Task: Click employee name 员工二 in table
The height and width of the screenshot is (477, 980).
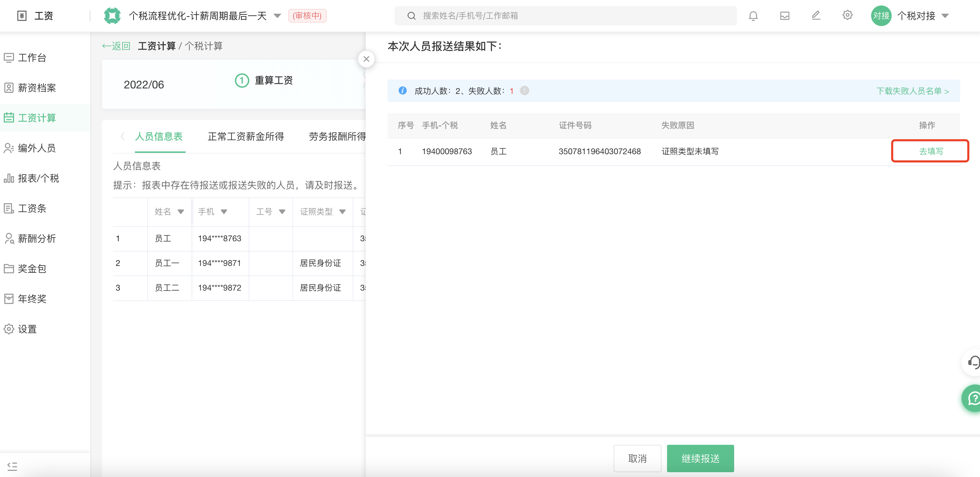Action: click(167, 288)
